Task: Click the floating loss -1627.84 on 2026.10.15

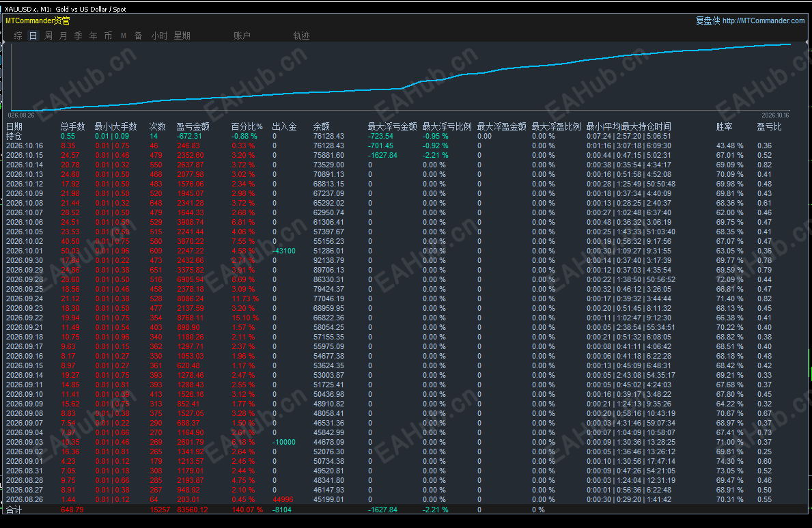Action: (382, 156)
